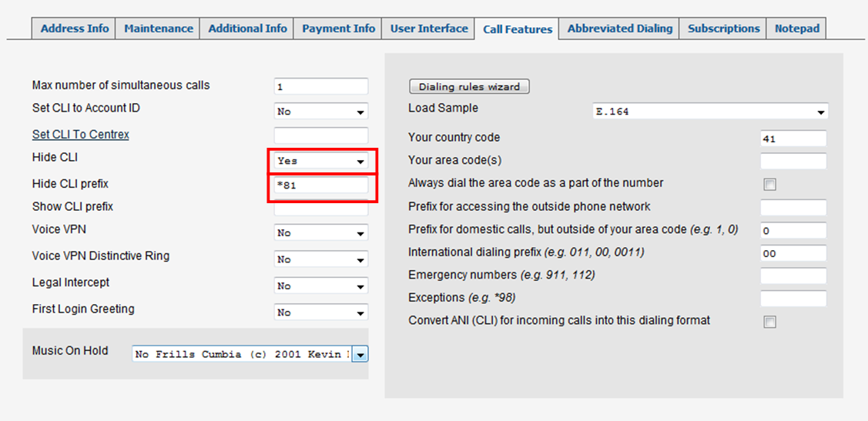Viewport: 868px width, 421px height.
Task: Click the Dialing rules wizard button
Action: pos(470,86)
